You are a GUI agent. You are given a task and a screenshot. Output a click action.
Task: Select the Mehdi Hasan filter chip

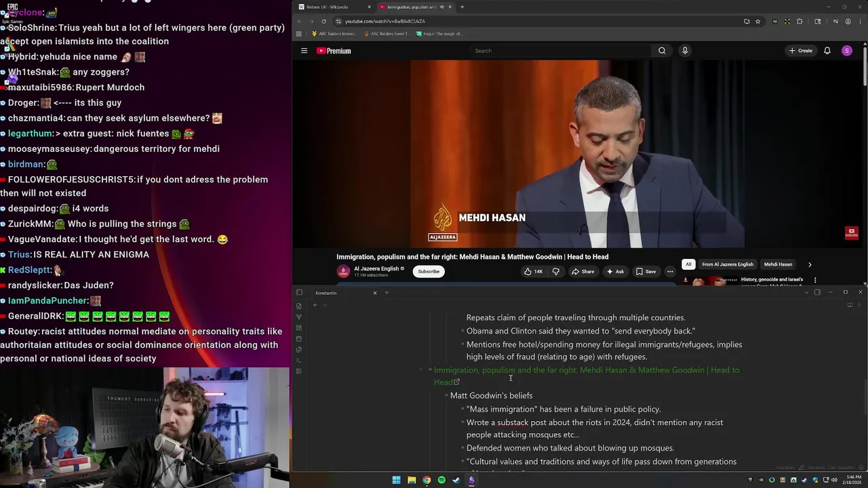point(778,264)
